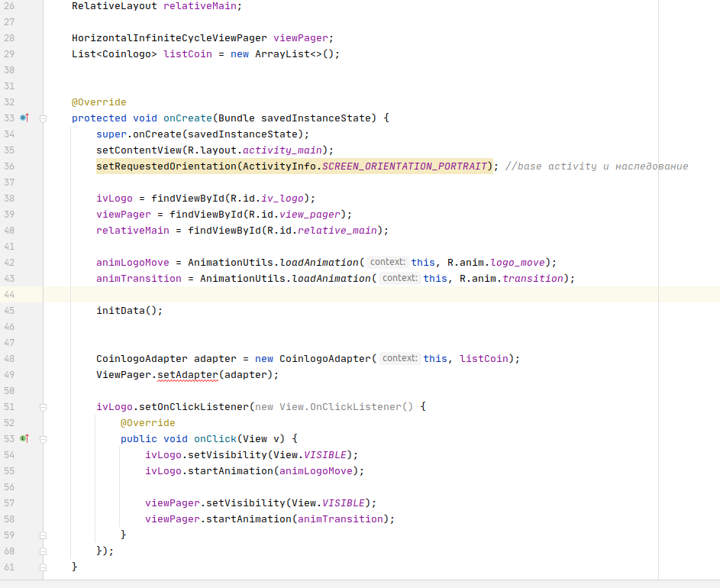Screen dimensions: 720x588
Task: Click the implements gutter icon beside onClick
Action: pyautogui.click(x=24, y=438)
